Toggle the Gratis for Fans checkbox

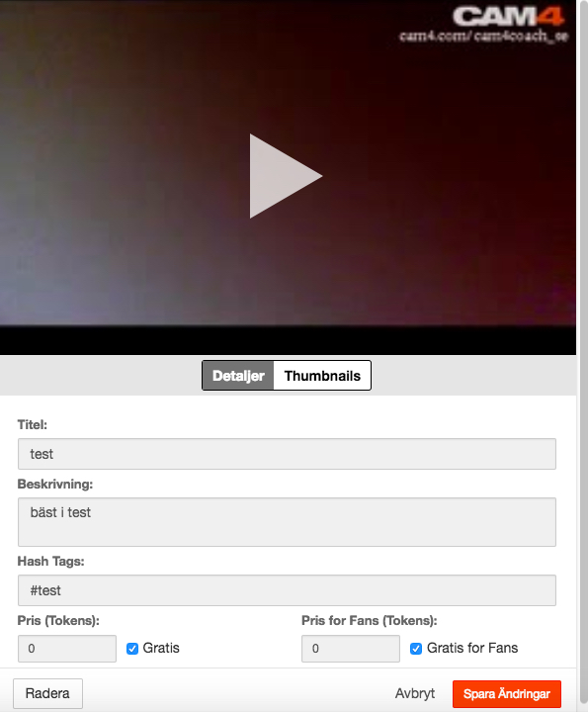pos(416,649)
